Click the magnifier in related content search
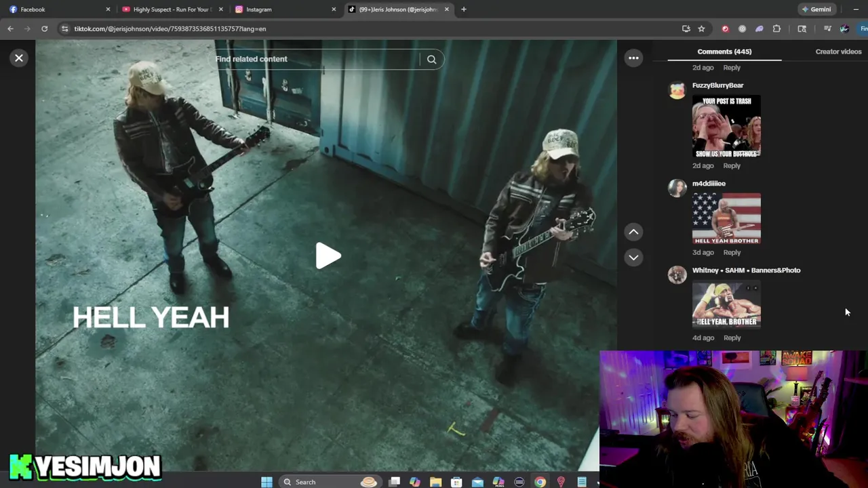Image resolution: width=868 pixels, height=488 pixels. coord(431,59)
